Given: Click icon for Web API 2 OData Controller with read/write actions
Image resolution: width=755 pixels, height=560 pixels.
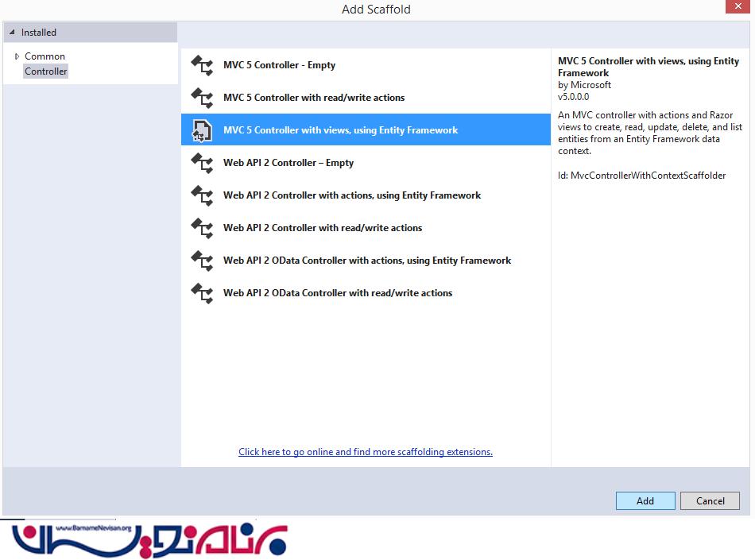Looking at the screenshot, I should (x=202, y=293).
